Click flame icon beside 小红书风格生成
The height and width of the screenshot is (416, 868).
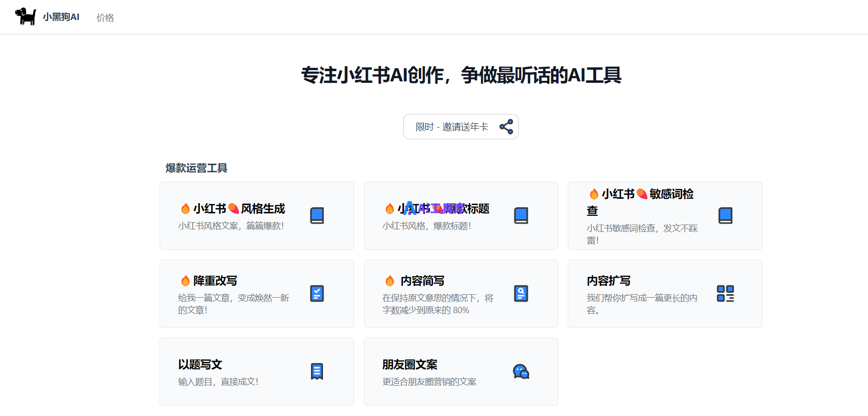(185, 209)
